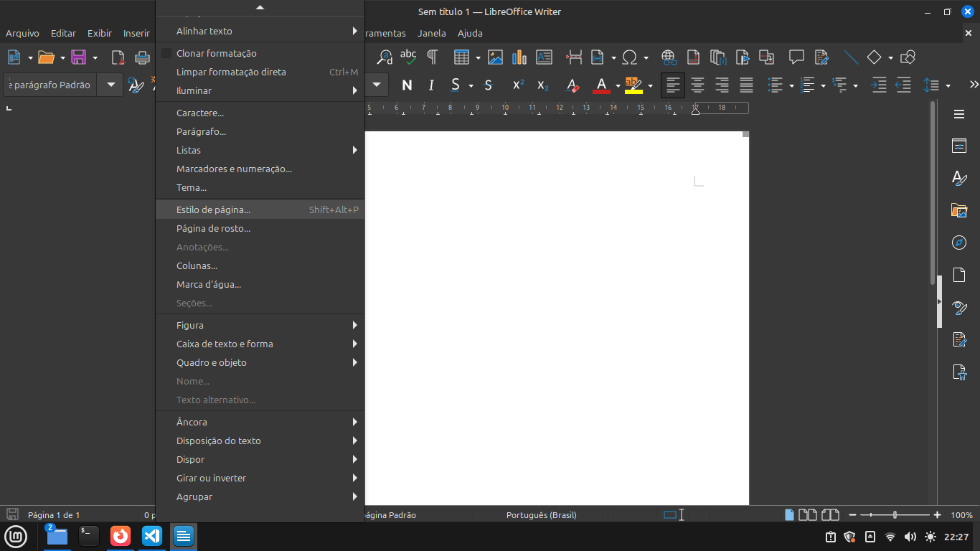Open the sidebar Gallery panel
The image size is (980, 551).
tap(959, 210)
